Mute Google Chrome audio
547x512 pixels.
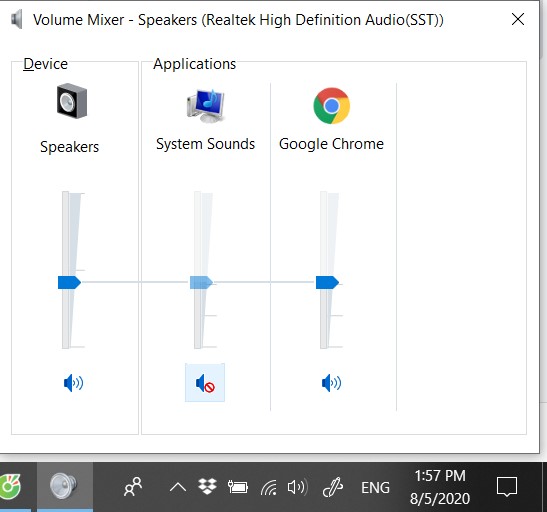click(x=331, y=383)
